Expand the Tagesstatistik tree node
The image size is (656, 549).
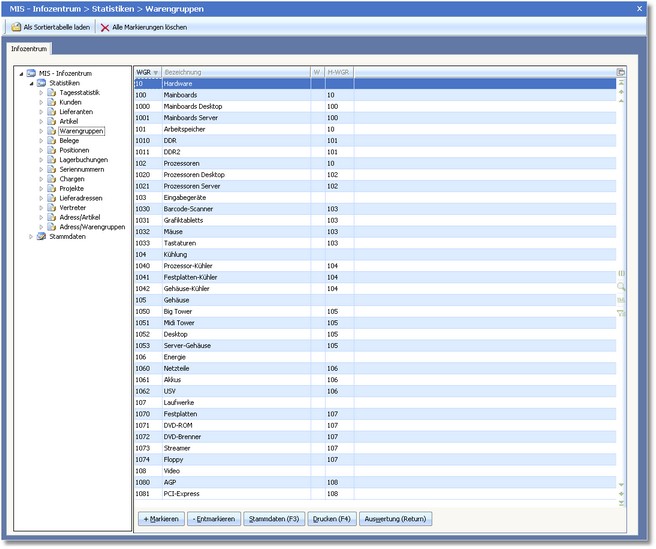click(x=41, y=92)
